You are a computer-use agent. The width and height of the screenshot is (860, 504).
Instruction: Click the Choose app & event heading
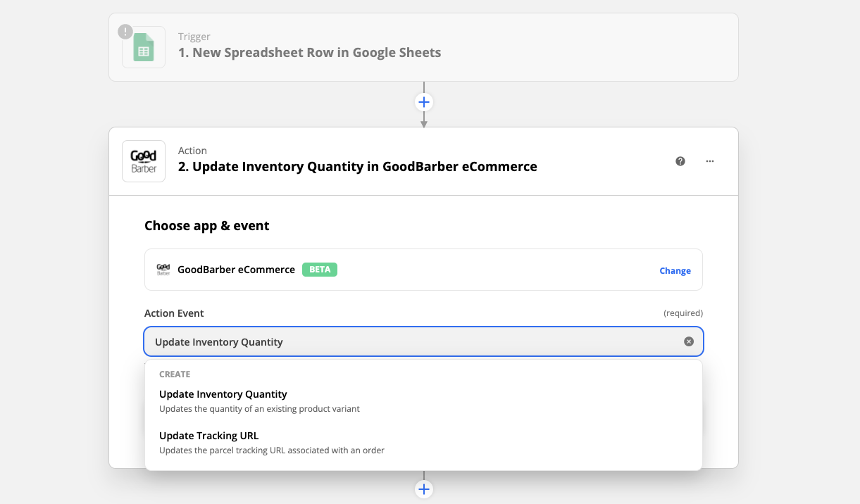pyautogui.click(x=207, y=226)
